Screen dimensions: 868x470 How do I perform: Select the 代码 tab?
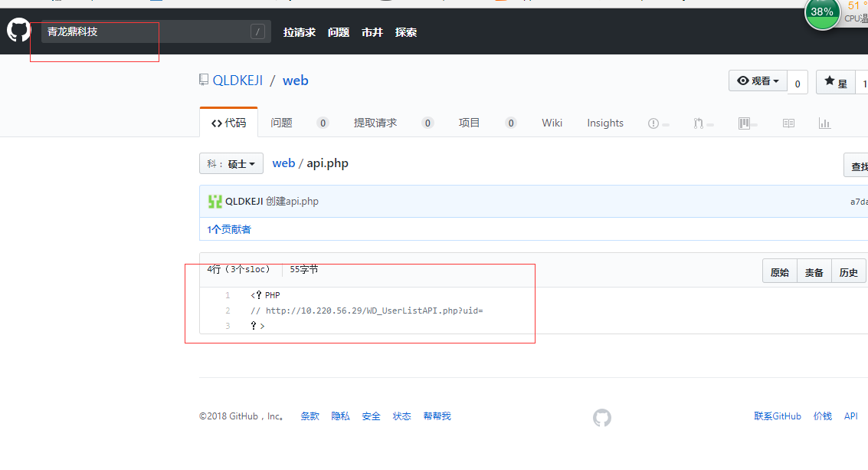tap(228, 123)
